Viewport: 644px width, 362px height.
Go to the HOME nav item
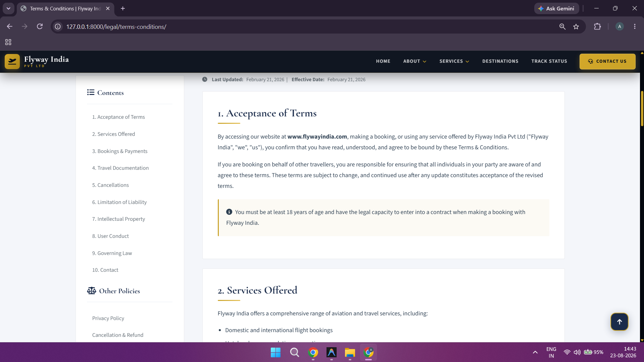383,61
